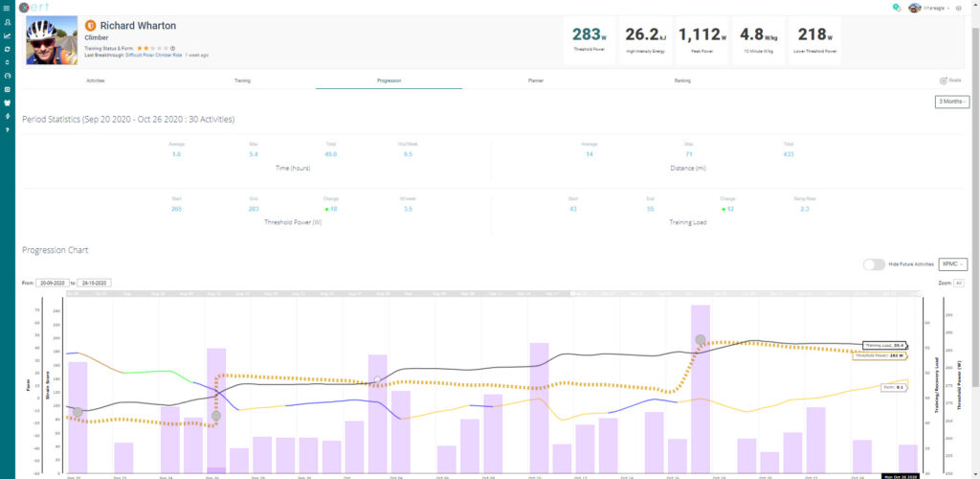Click the Training Status info circle icon
This screenshot has width=980, height=479.
172,47
